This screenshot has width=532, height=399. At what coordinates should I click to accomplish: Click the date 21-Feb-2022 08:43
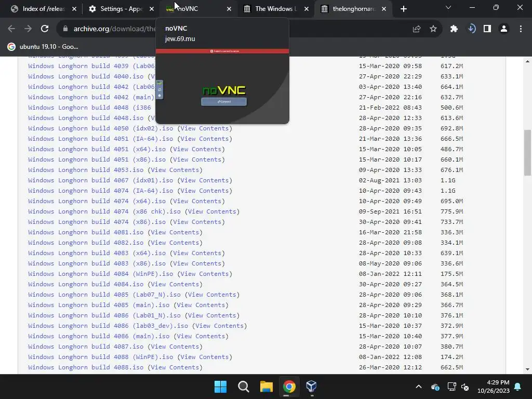390,108
